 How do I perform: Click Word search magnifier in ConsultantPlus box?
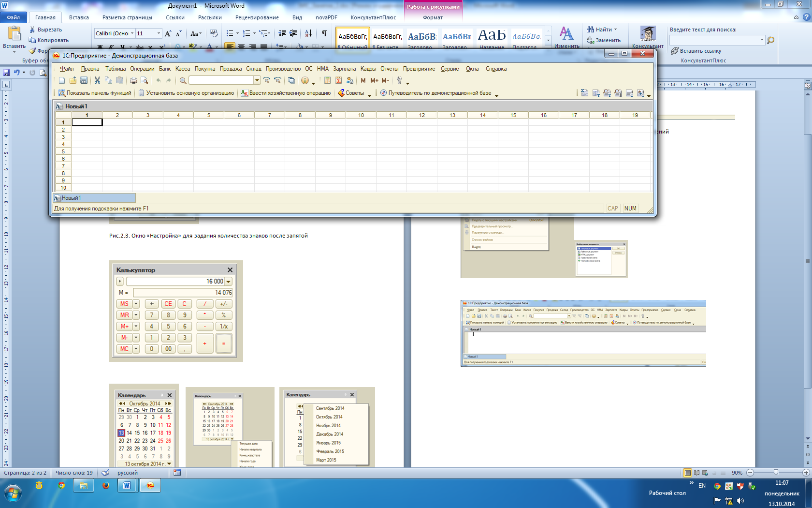(x=771, y=40)
